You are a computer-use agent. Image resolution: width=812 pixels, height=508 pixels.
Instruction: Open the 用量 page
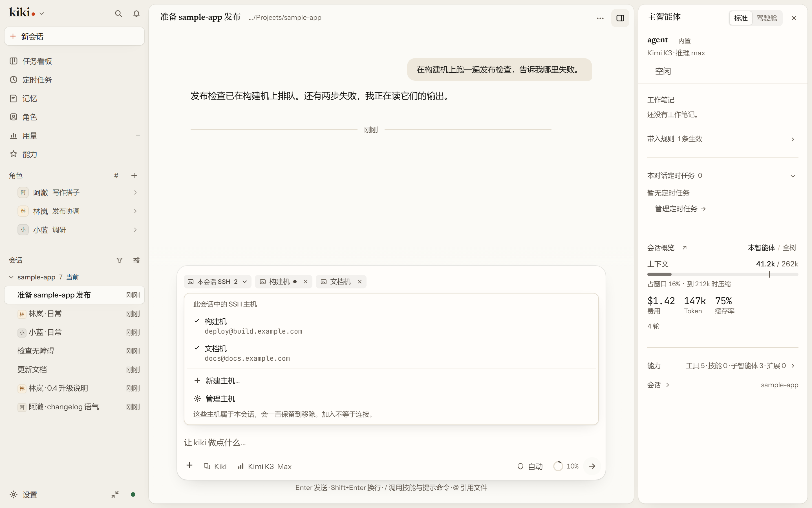pos(74,136)
